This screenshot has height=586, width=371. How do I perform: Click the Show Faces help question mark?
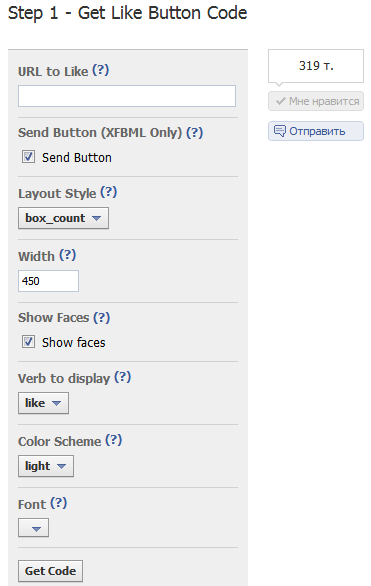102,317
